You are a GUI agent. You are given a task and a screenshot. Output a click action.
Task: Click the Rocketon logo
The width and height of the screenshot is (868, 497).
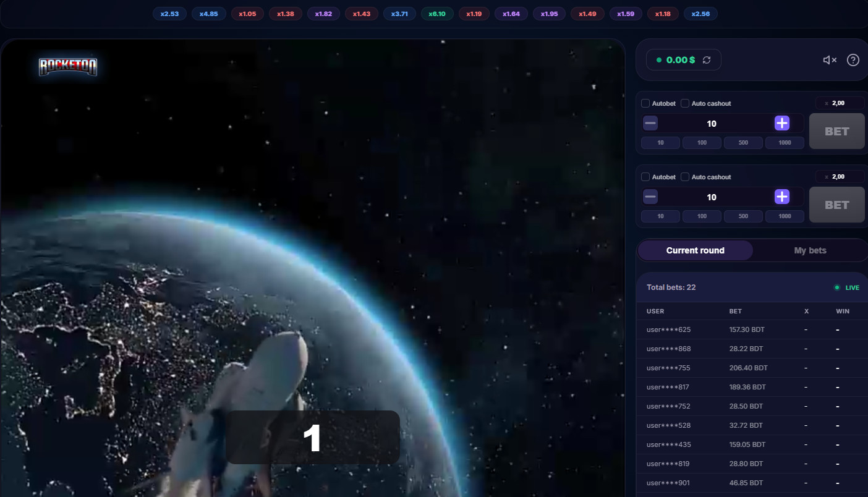pyautogui.click(x=68, y=67)
